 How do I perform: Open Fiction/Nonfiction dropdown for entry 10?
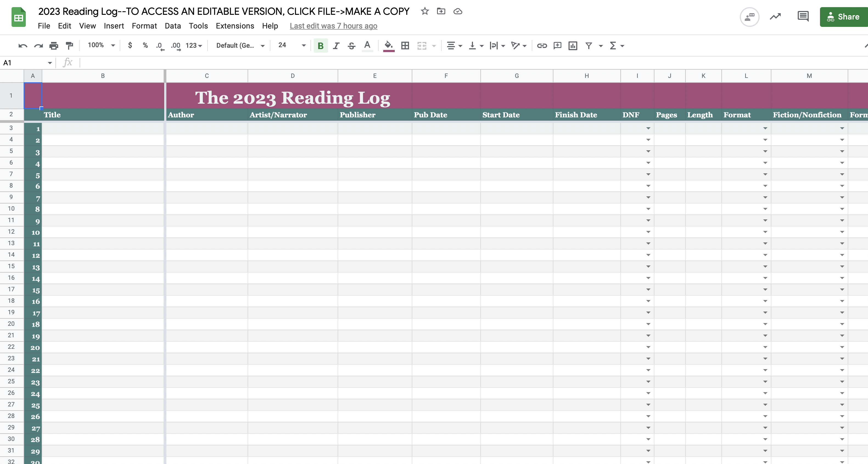(x=842, y=232)
